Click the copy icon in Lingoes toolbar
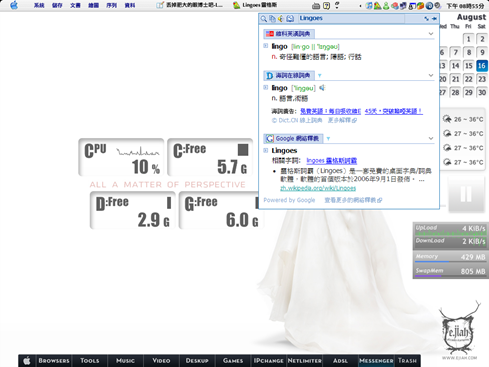 tap(272, 19)
